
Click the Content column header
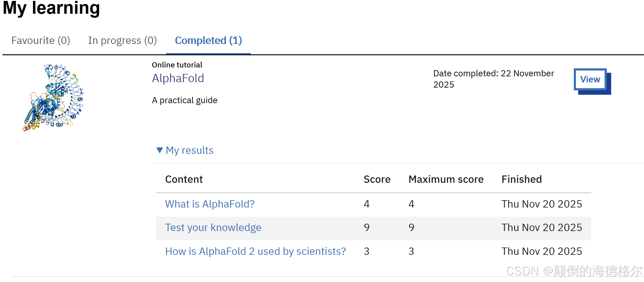click(x=184, y=179)
